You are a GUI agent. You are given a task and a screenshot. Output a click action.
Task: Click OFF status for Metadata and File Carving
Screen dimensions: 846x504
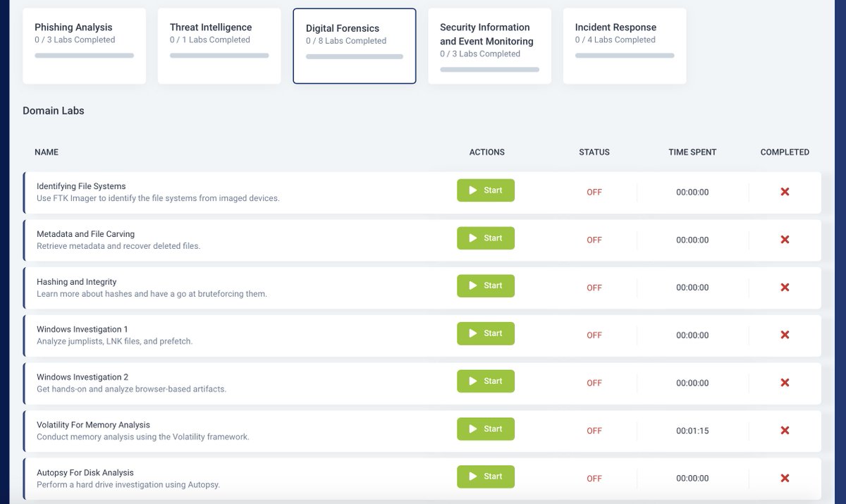coord(594,240)
